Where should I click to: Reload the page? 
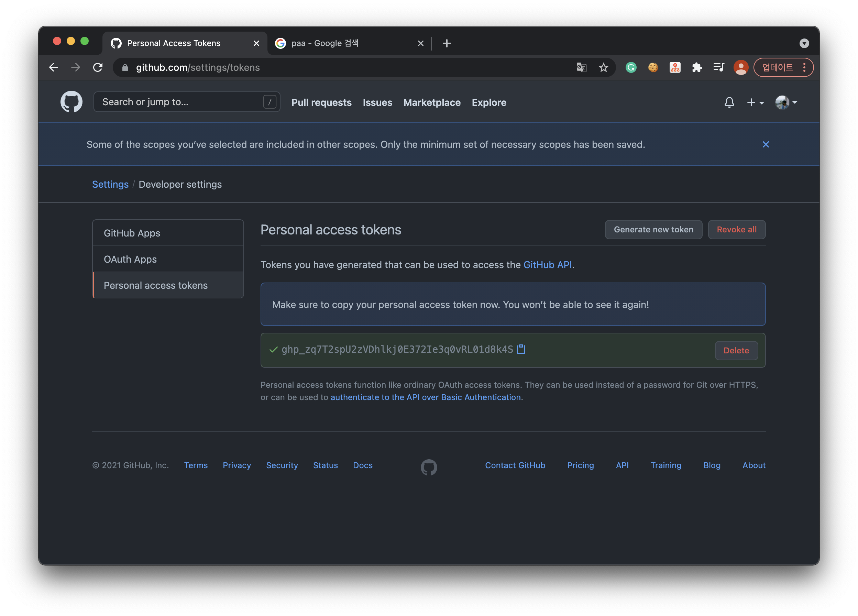point(98,68)
